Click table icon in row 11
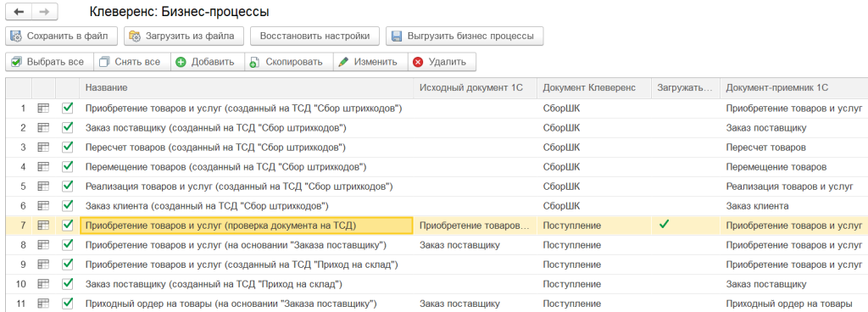The image size is (868, 312). click(43, 304)
